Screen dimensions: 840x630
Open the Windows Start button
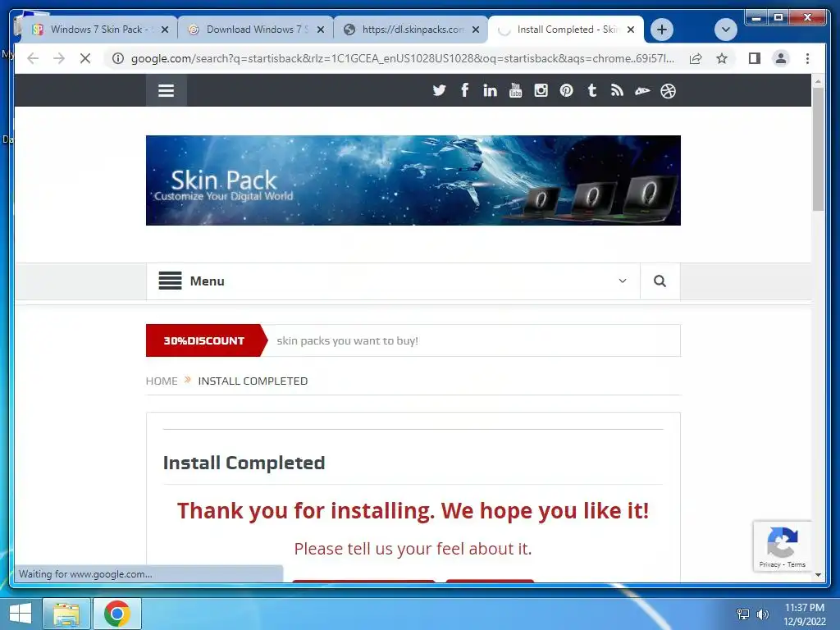pyautogui.click(x=20, y=613)
